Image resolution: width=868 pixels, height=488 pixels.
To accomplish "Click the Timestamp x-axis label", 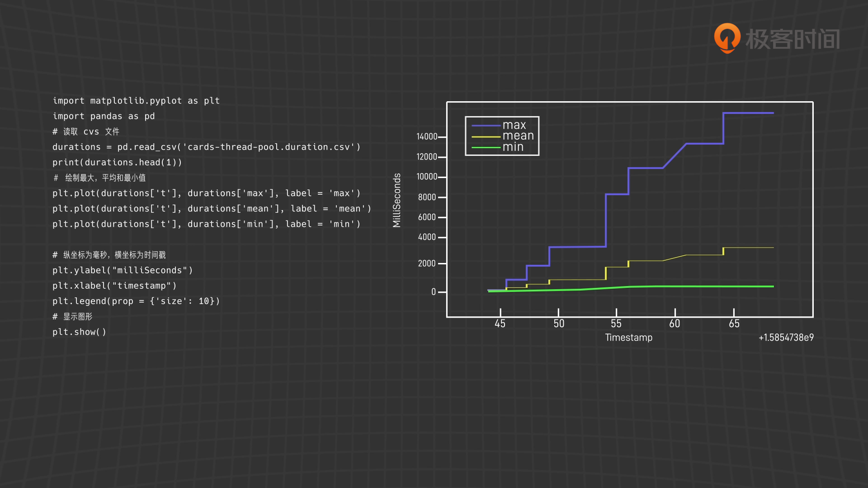I will tap(628, 338).
